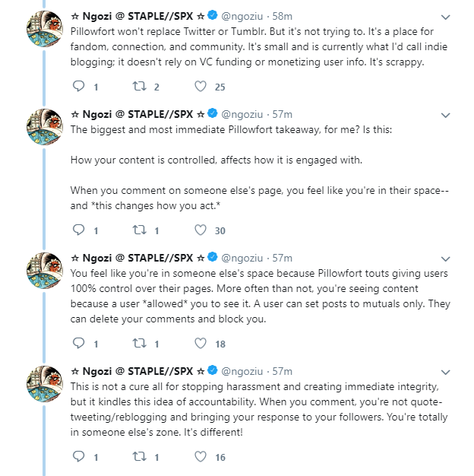The image size is (474, 476).
Task: Reply to the "not a cure all" tweet
Action: [x=78, y=457]
